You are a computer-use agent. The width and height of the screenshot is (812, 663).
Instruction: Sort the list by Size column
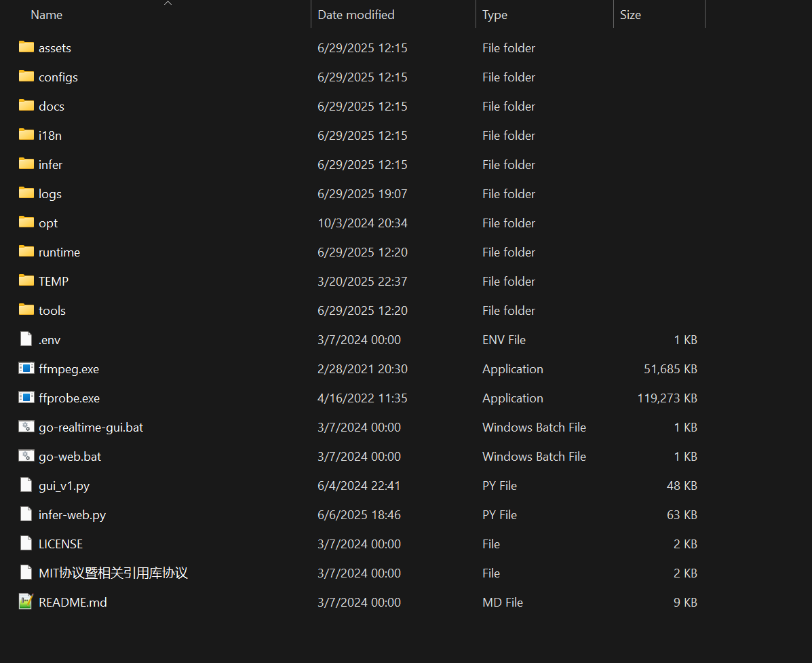(x=630, y=15)
